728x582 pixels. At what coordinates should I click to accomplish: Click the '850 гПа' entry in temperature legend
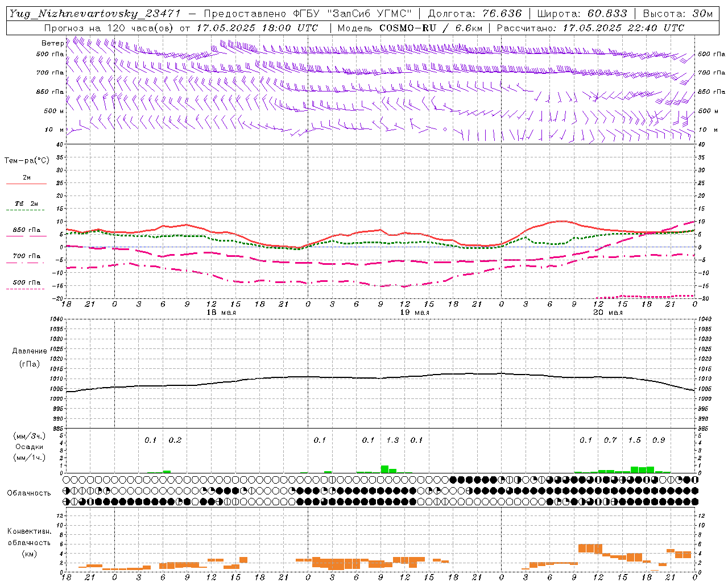click(27, 230)
